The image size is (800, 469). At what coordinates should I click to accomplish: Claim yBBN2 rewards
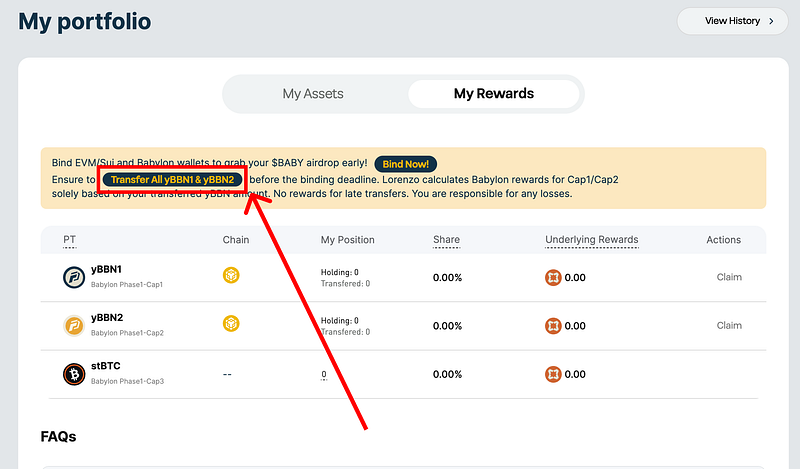point(729,325)
